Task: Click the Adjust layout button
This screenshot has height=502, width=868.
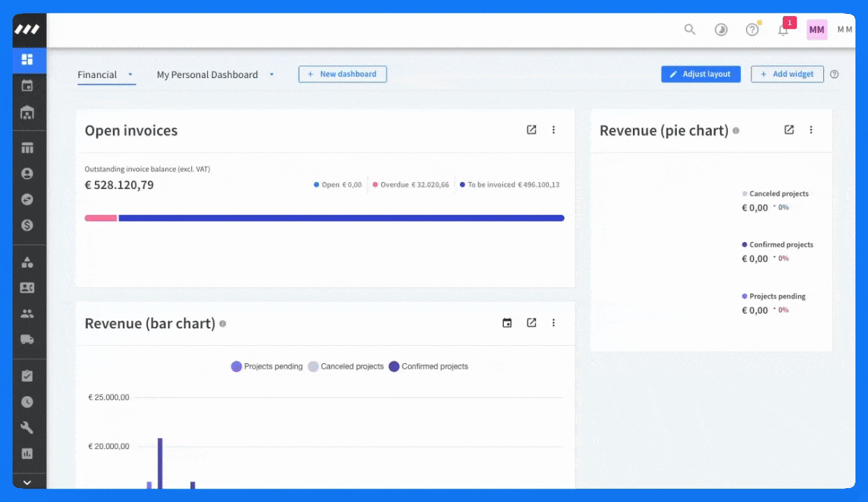Action: (x=701, y=74)
